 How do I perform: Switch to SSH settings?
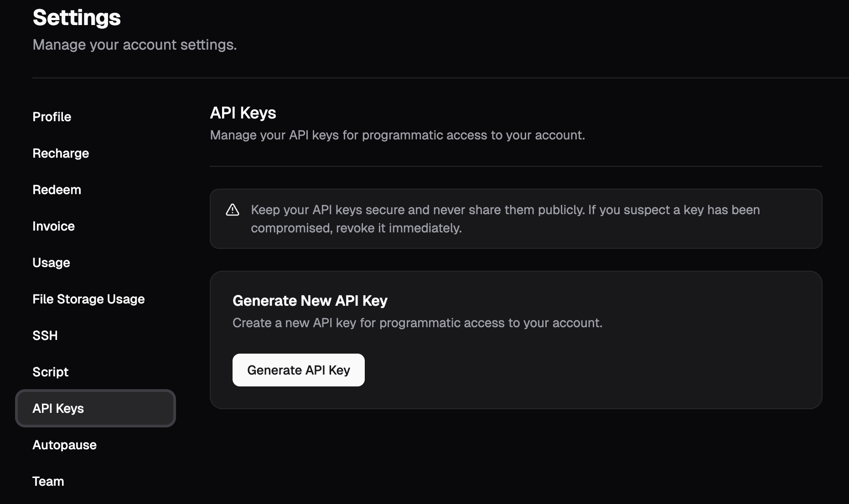45,335
